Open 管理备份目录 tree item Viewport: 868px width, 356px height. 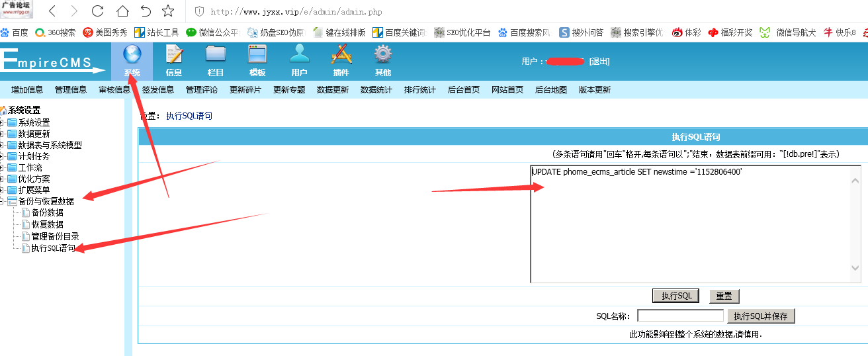click(56, 236)
